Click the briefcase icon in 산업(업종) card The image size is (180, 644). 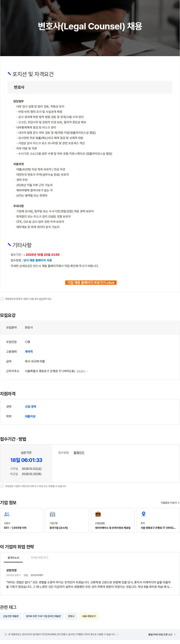point(98,514)
